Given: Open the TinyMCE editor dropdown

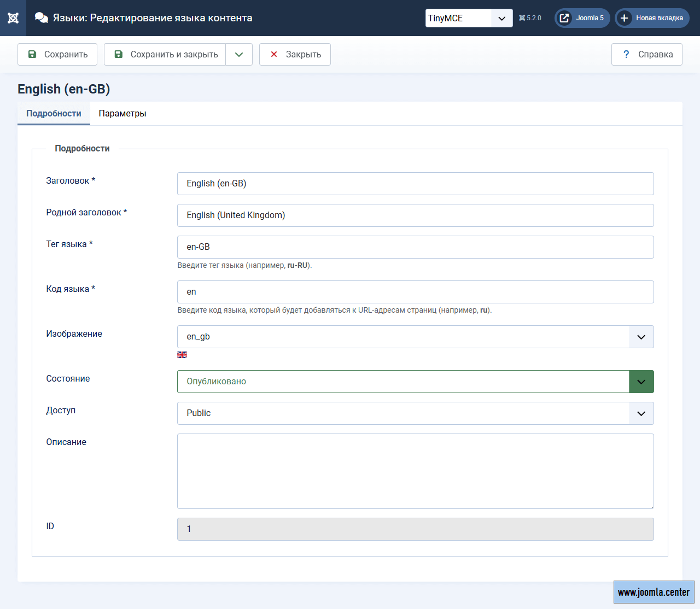Looking at the screenshot, I should click(469, 18).
